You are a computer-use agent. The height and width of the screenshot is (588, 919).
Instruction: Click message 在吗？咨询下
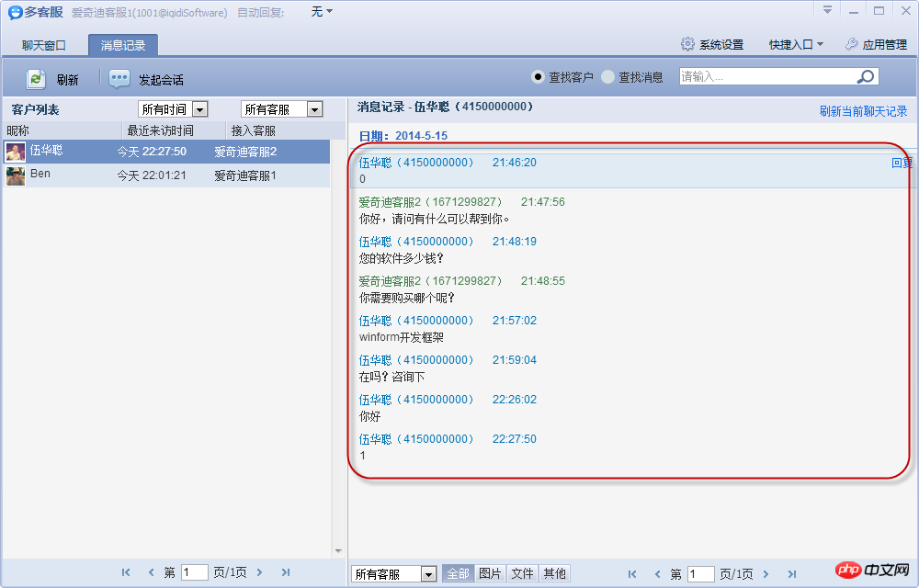click(392, 378)
